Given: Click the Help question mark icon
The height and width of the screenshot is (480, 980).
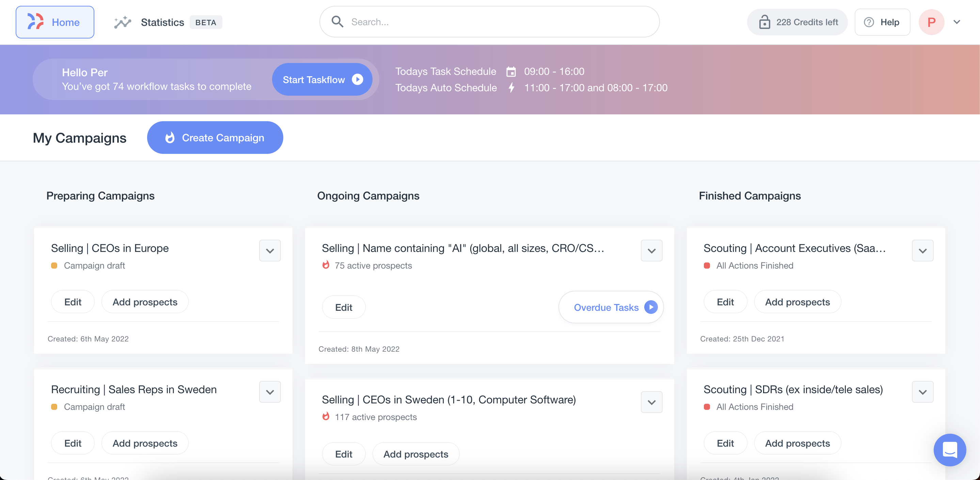Looking at the screenshot, I should (869, 22).
